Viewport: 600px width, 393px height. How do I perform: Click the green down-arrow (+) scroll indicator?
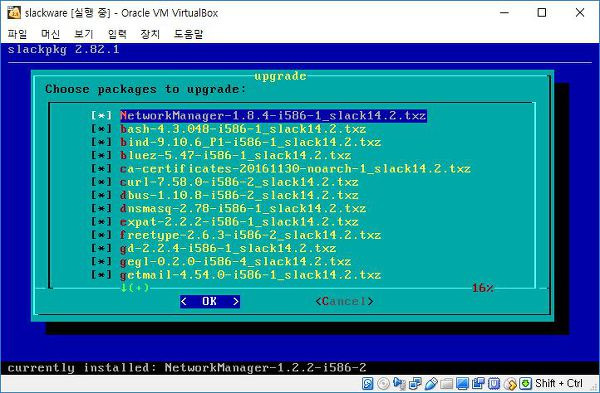pyautogui.click(x=135, y=287)
